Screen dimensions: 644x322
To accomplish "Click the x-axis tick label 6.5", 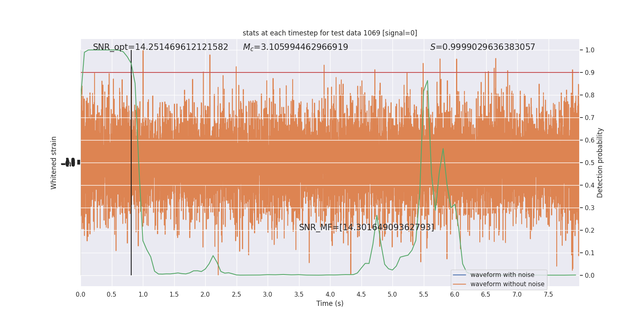I will pos(486,295).
